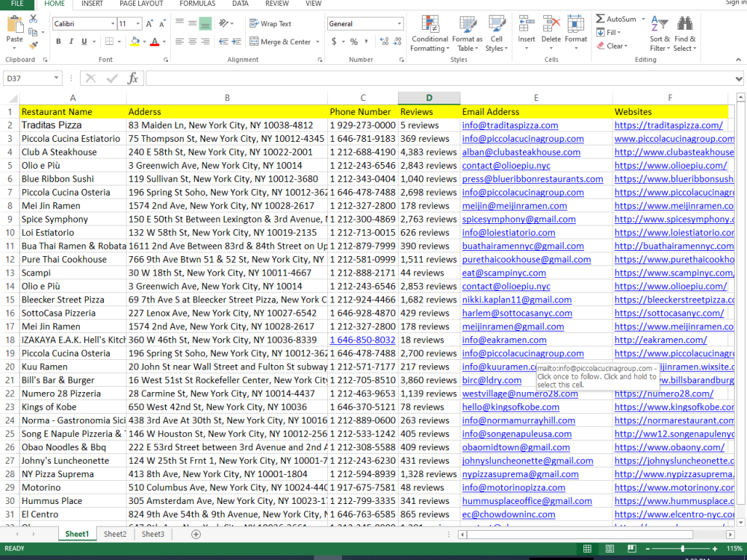Image resolution: width=747 pixels, height=560 pixels.
Task: Open the Fill Color dropdown arrow
Action: coord(144,40)
